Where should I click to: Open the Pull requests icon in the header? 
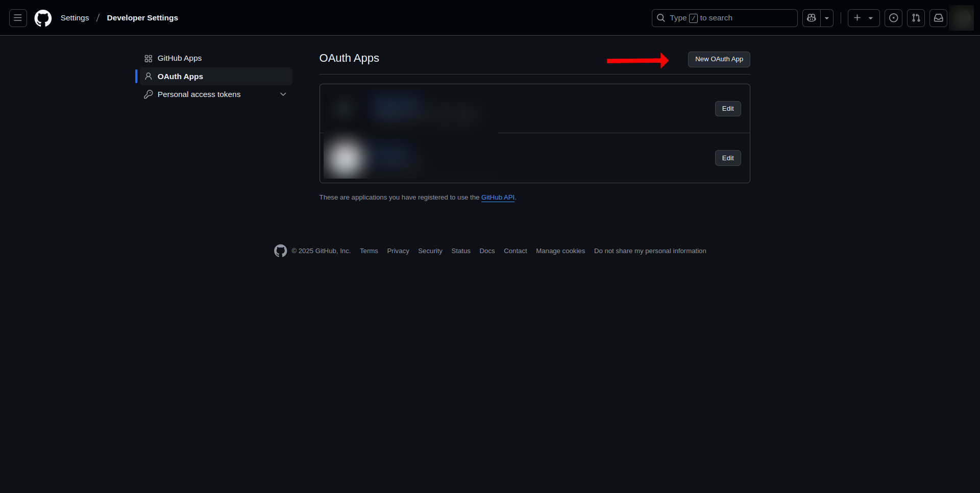916,18
